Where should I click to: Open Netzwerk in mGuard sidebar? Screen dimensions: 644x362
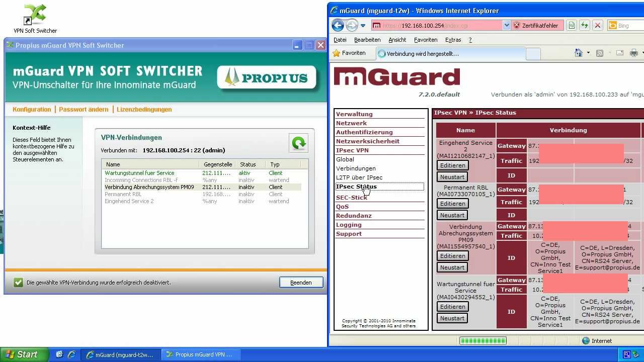pos(351,123)
